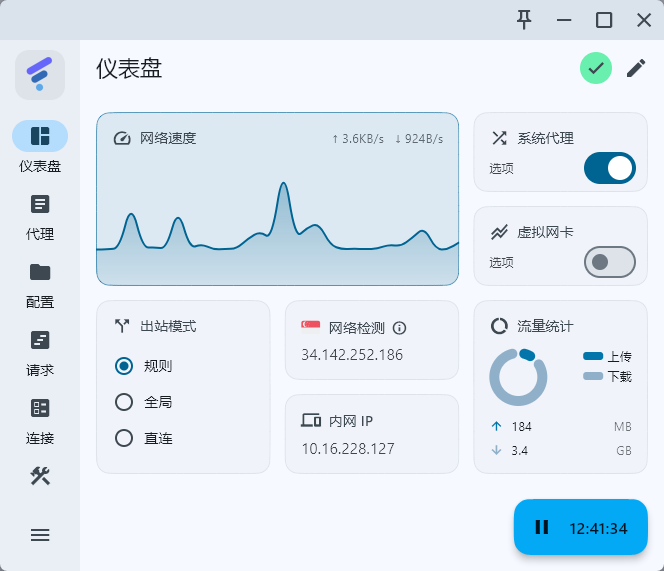The height and width of the screenshot is (571, 664).
Task: Pause the running timer 12:41:34 button
Action: [x=581, y=527]
